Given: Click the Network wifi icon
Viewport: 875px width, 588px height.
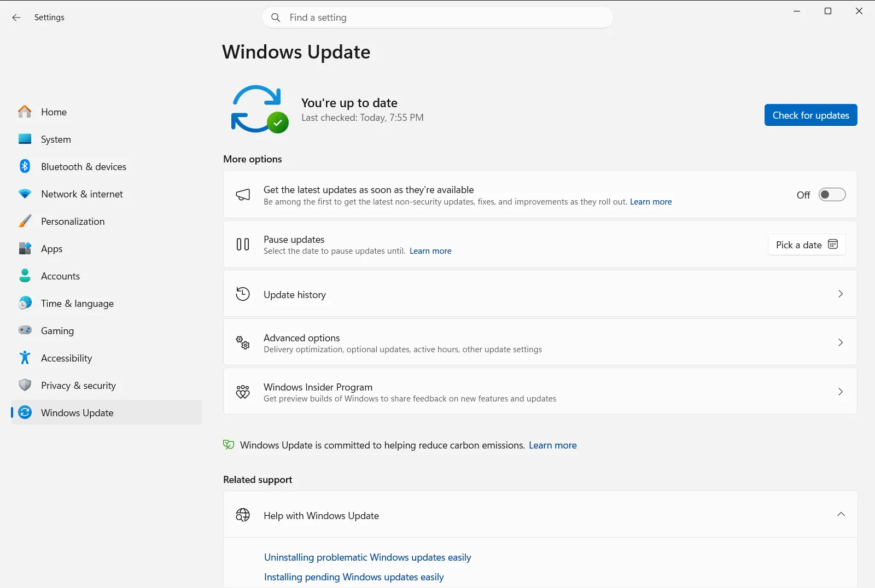Looking at the screenshot, I should point(25,194).
